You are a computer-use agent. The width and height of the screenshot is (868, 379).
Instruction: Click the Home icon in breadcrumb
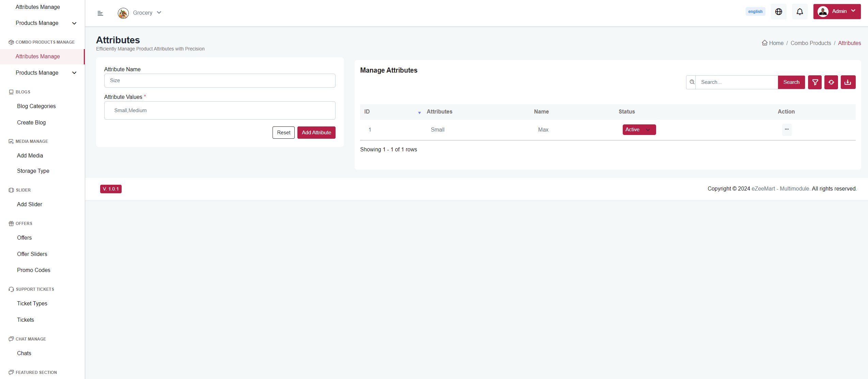click(764, 43)
